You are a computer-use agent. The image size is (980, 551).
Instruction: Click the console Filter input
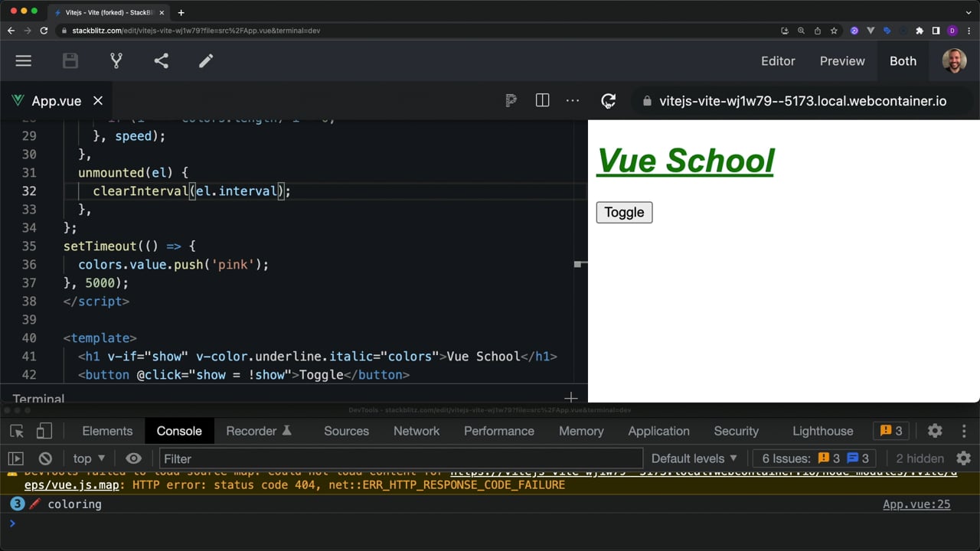400,458
